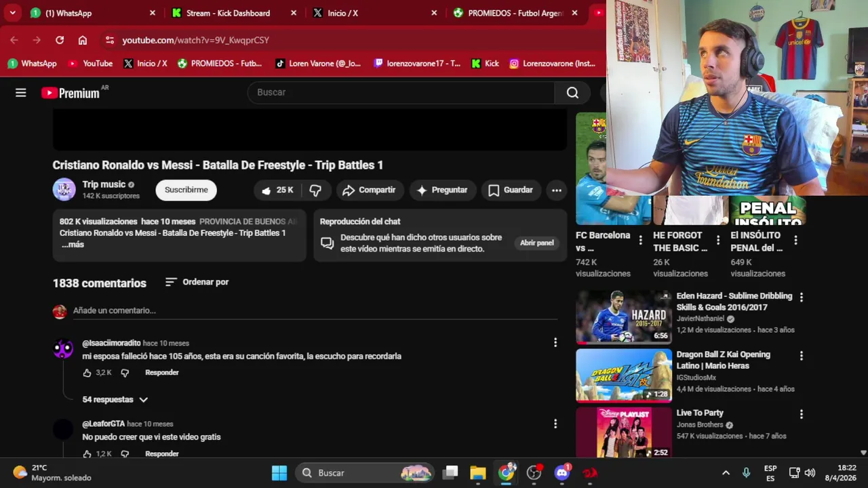Open Windows Start menu
This screenshot has width=868, height=488.
pyautogui.click(x=279, y=473)
